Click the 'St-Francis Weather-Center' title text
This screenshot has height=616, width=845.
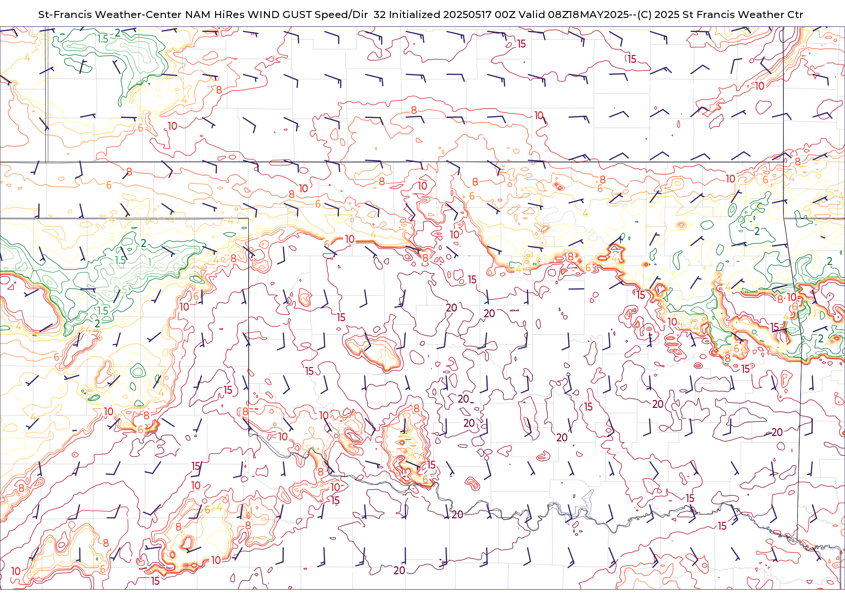pyautogui.click(x=110, y=15)
